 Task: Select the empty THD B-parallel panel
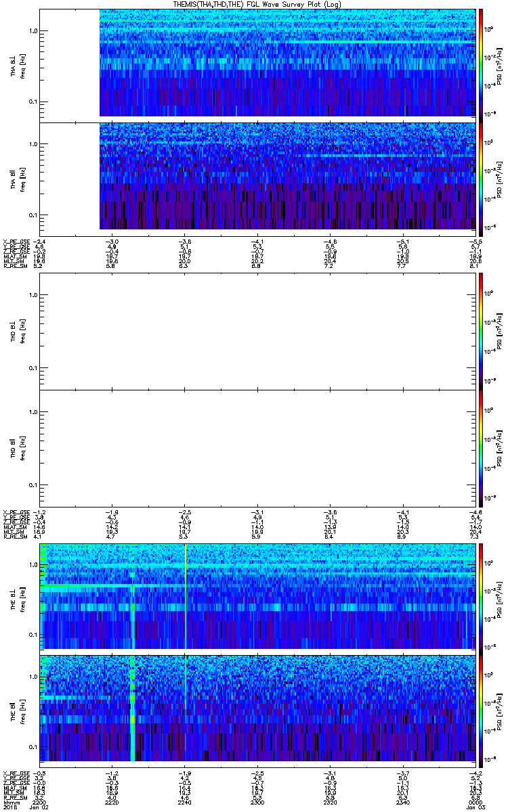(x=257, y=447)
